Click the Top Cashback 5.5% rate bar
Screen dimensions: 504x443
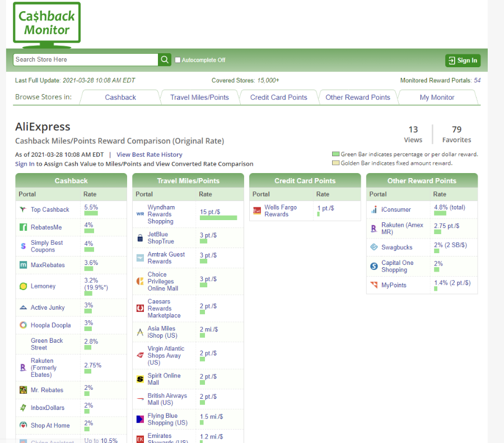tap(91, 213)
